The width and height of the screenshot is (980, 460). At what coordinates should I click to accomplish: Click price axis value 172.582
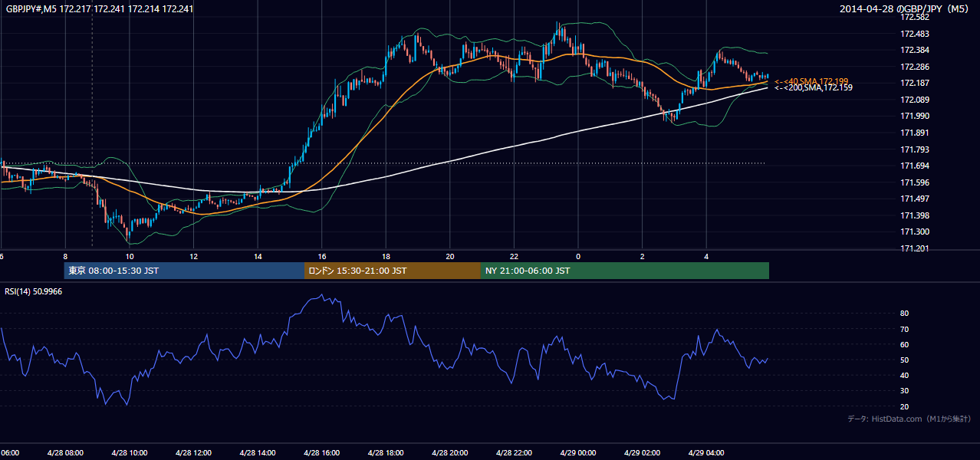point(915,17)
